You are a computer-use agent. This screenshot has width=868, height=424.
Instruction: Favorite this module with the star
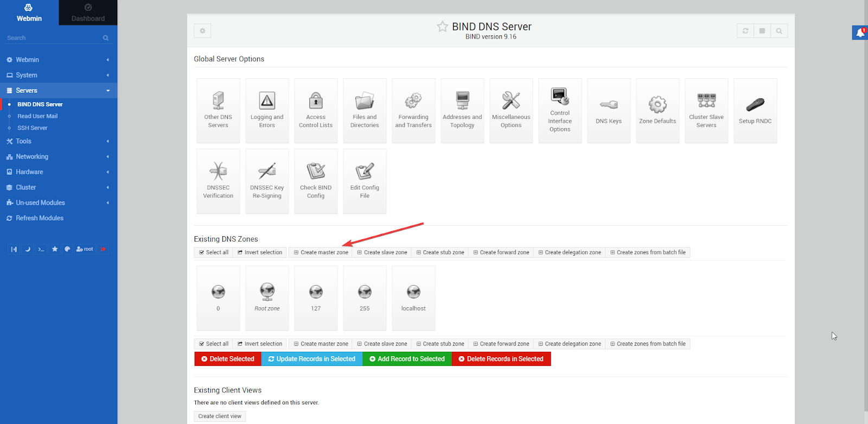[443, 27]
